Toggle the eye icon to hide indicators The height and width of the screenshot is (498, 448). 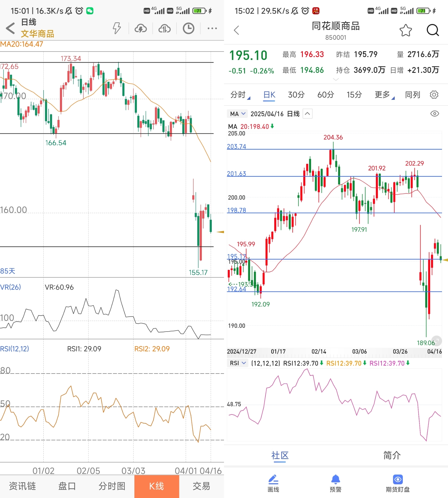coord(434,113)
